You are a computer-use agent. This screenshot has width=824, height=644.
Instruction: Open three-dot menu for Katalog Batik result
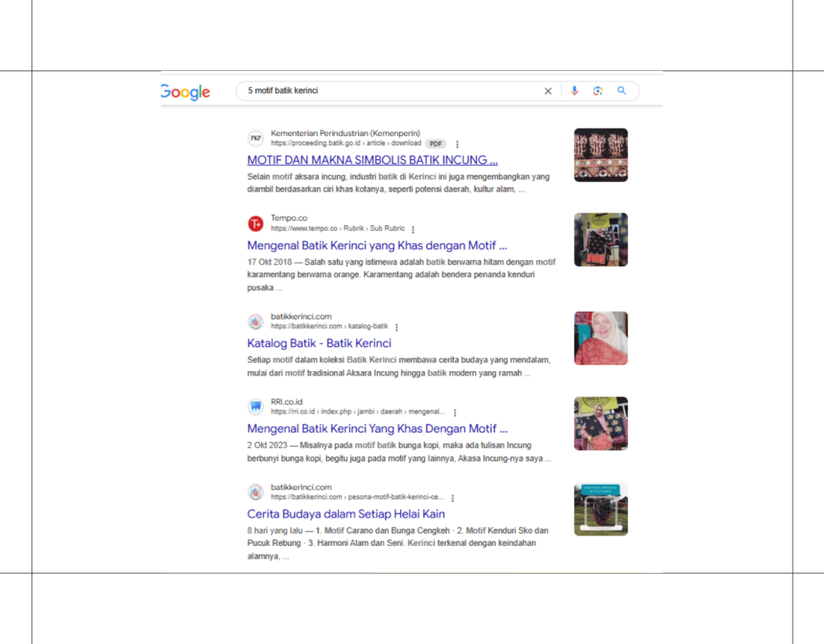click(397, 328)
